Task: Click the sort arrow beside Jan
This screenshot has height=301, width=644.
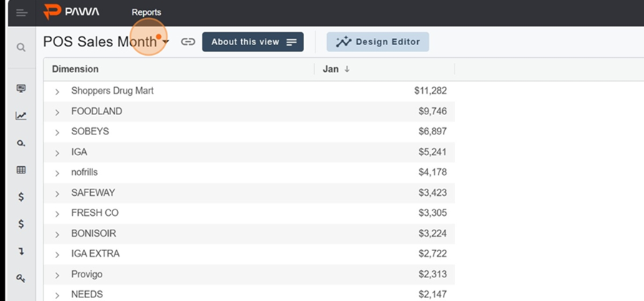Action: pos(347,69)
